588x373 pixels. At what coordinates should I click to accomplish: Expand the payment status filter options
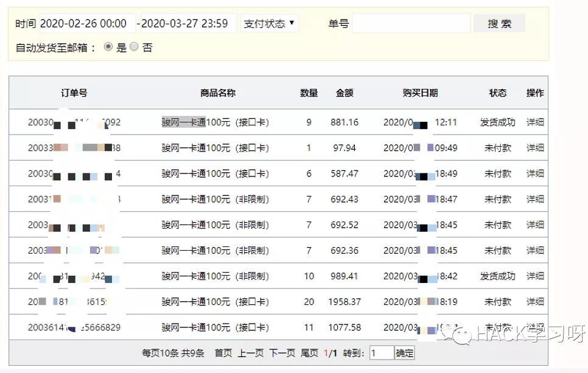coord(268,23)
